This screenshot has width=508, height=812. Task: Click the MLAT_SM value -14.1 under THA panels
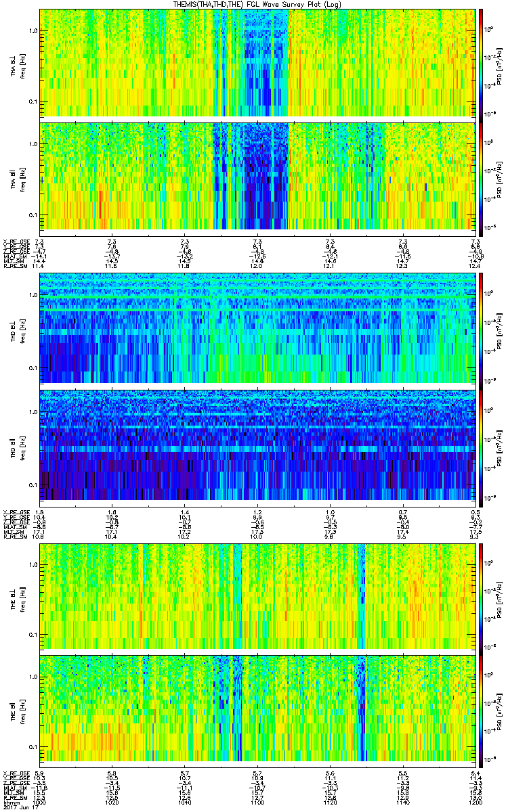click(39, 256)
